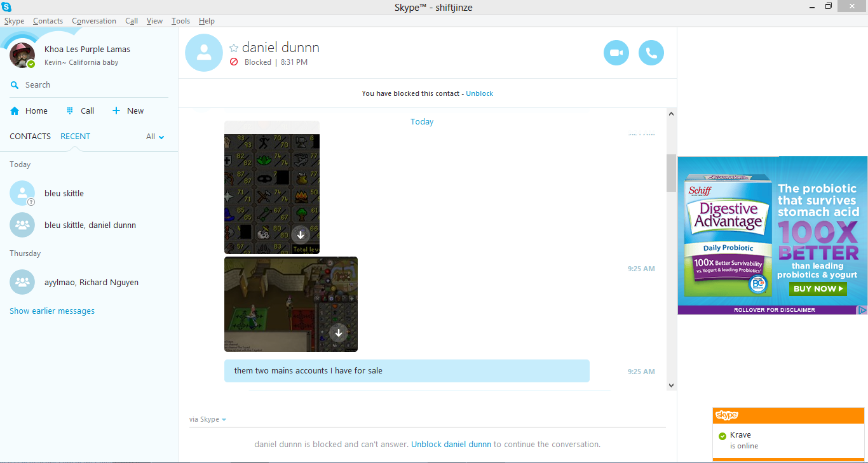
Task: Open the Tools menu
Action: pyautogui.click(x=180, y=21)
